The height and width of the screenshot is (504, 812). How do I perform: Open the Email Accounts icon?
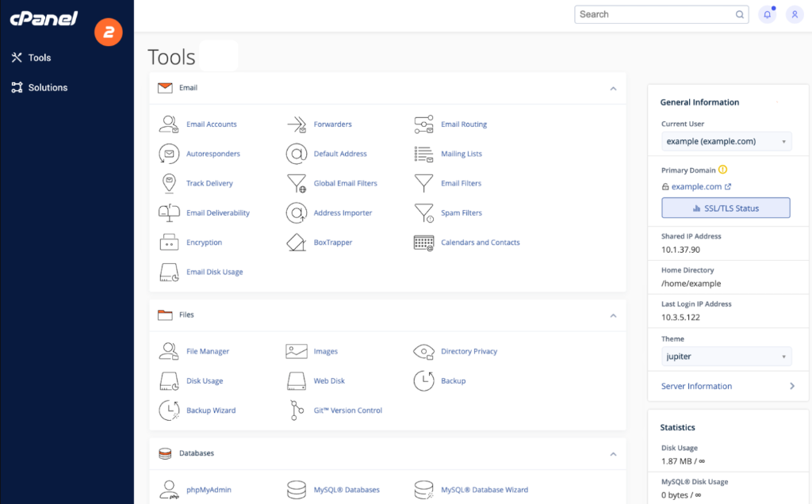tap(169, 124)
